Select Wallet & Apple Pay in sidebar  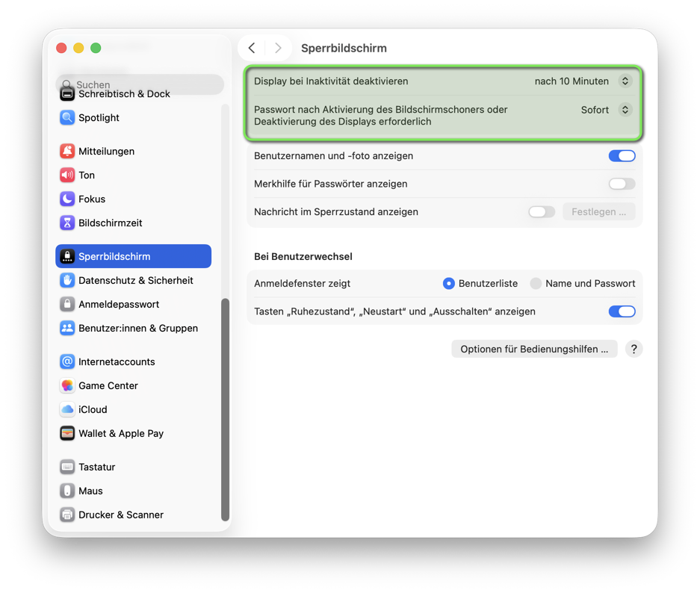pos(120,434)
